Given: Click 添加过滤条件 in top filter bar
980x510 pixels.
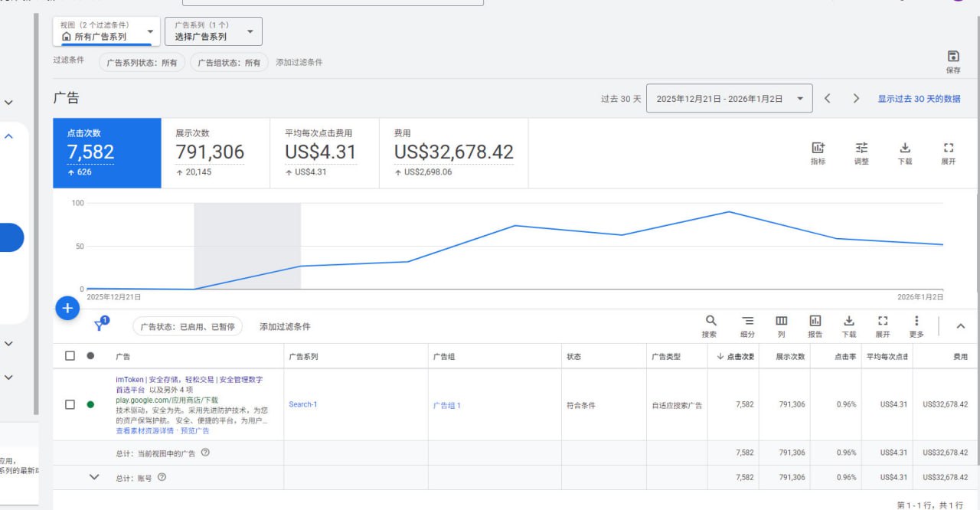Looking at the screenshot, I should point(299,63).
